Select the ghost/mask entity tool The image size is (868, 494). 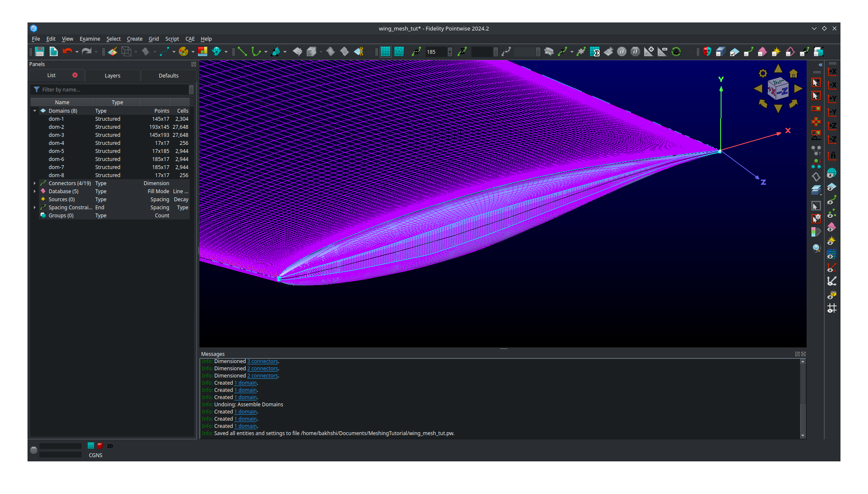(216, 52)
